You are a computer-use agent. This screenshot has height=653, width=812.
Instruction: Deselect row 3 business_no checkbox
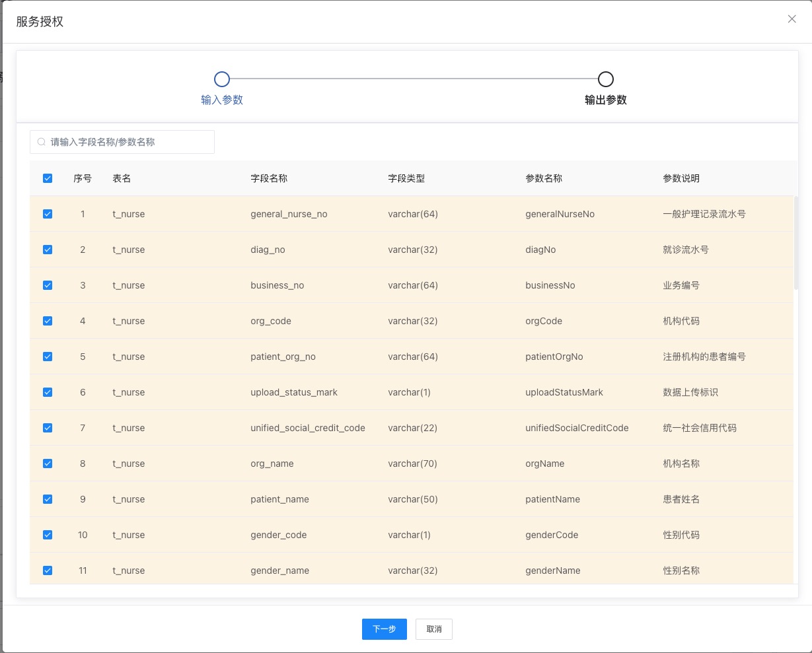click(x=48, y=285)
